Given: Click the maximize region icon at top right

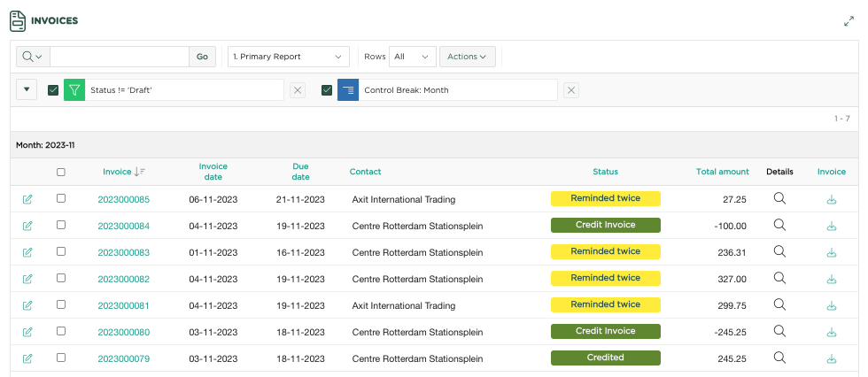Looking at the screenshot, I should 849,20.
